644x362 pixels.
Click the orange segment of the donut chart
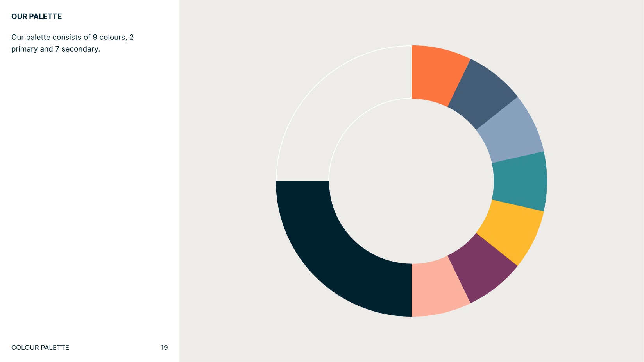point(436,74)
